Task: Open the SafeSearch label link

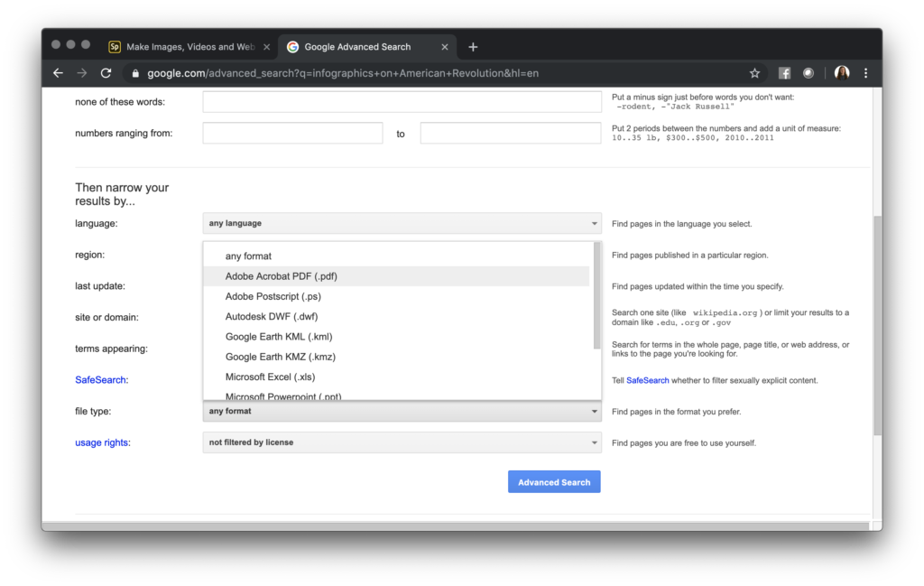Action: [100, 379]
